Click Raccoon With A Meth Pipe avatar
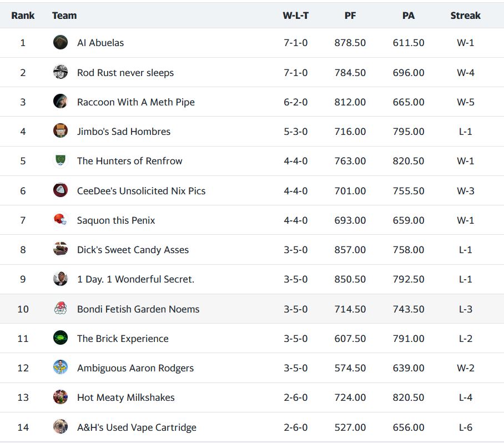Image resolution: width=504 pixels, height=443 pixels. (x=61, y=102)
